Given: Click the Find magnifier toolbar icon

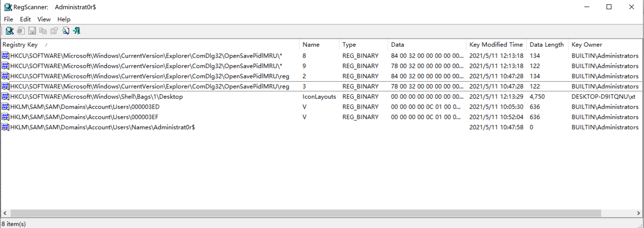Looking at the screenshot, I should (66, 30).
